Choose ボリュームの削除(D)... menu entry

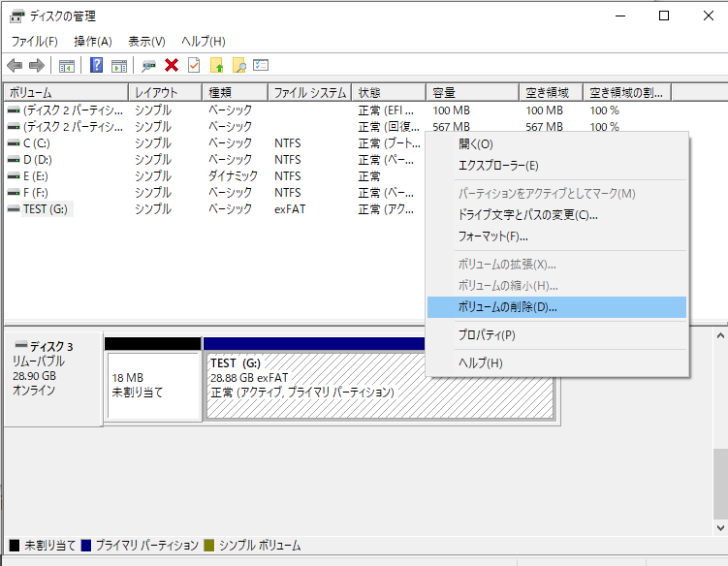pos(556,307)
